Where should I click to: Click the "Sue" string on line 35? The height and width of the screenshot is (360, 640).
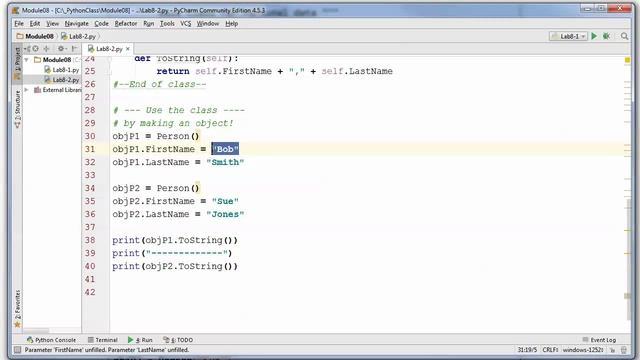click(x=225, y=201)
